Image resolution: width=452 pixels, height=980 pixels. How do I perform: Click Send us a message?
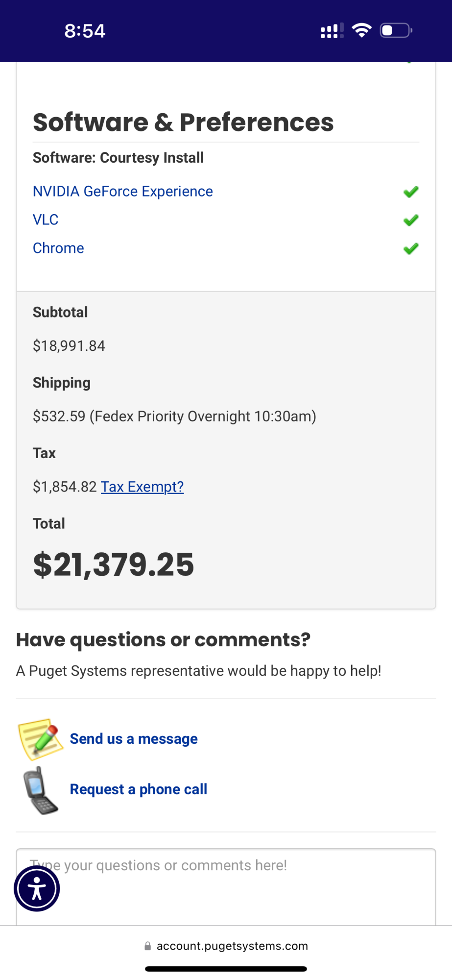(134, 738)
